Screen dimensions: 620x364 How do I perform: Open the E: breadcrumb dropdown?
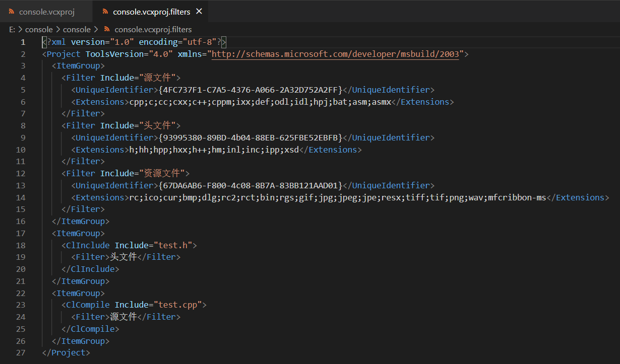[12, 29]
